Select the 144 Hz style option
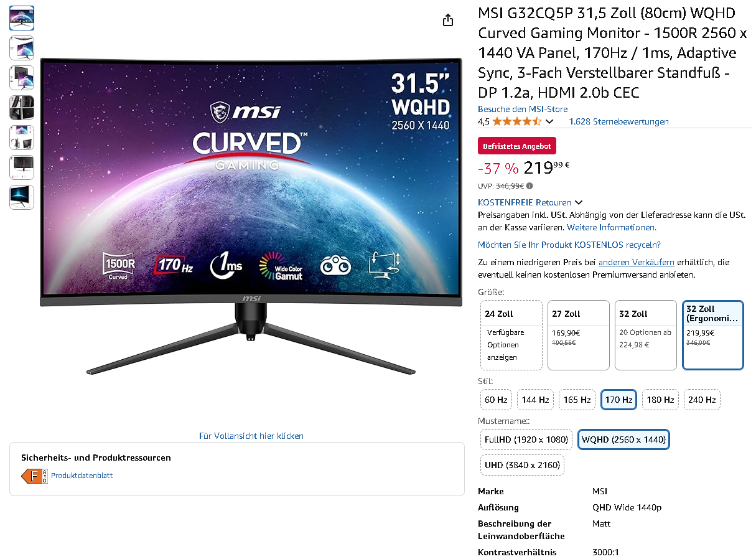 coord(535,400)
